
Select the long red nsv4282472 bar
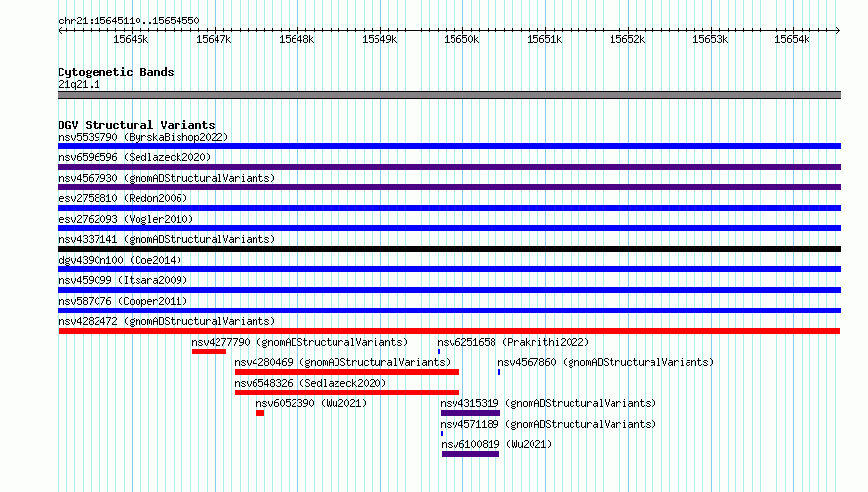pos(449,331)
